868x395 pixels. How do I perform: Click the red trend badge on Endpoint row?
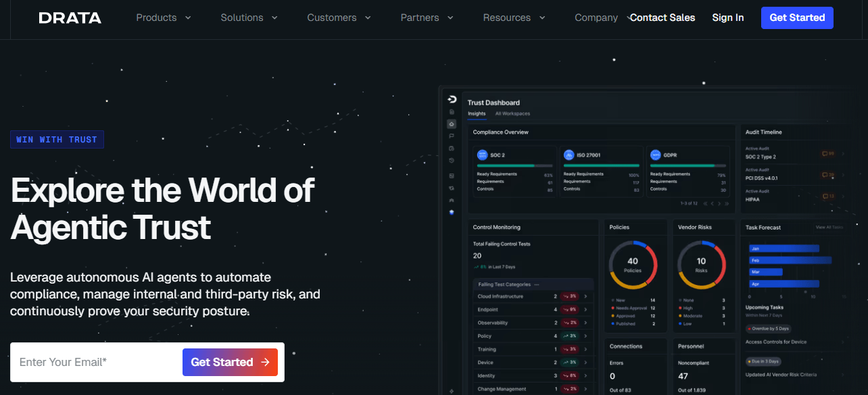[x=569, y=309]
